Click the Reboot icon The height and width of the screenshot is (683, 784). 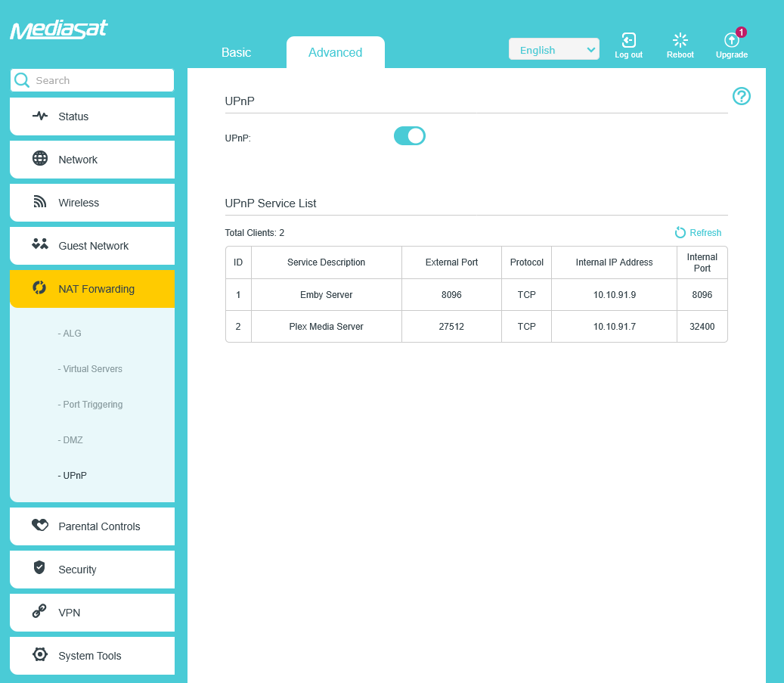coord(680,41)
